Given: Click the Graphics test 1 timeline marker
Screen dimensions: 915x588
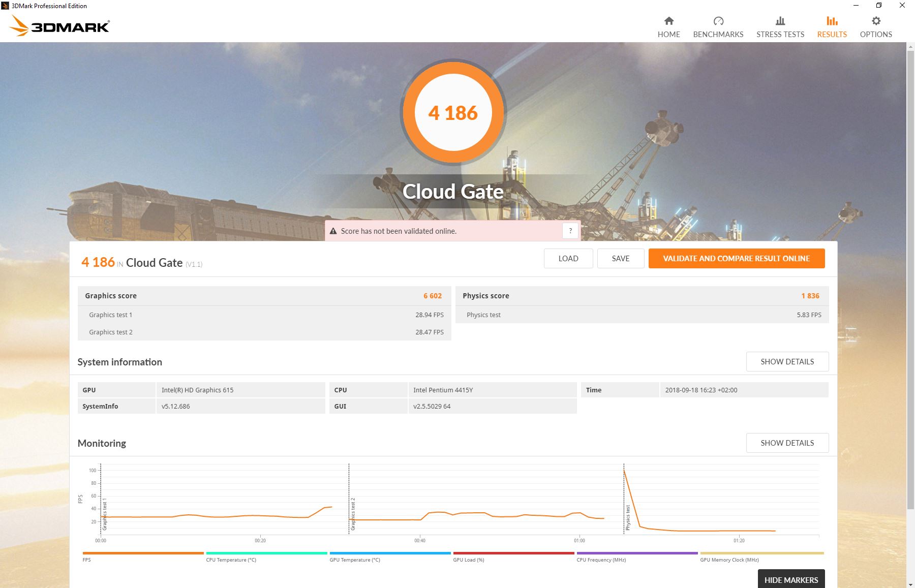Looking at the screenshot, I should pos(104,514).
